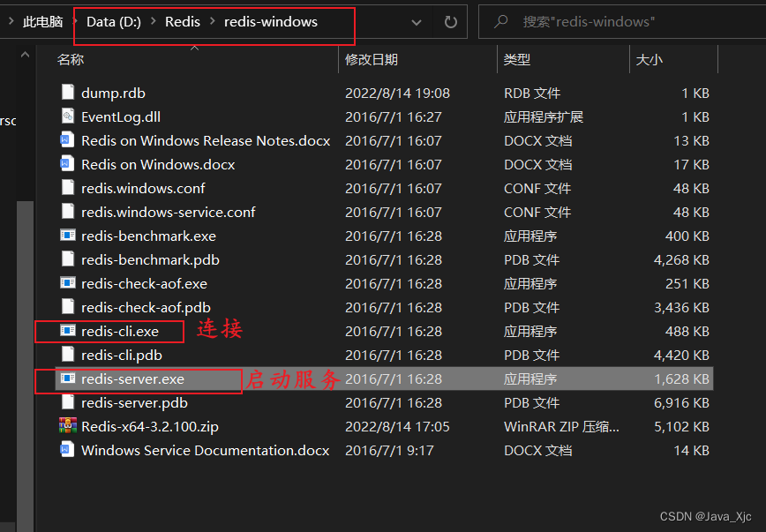The image size is (766, 532).
Task: Go to Data (D:) in address bar
Action: (x=114, y=22)
